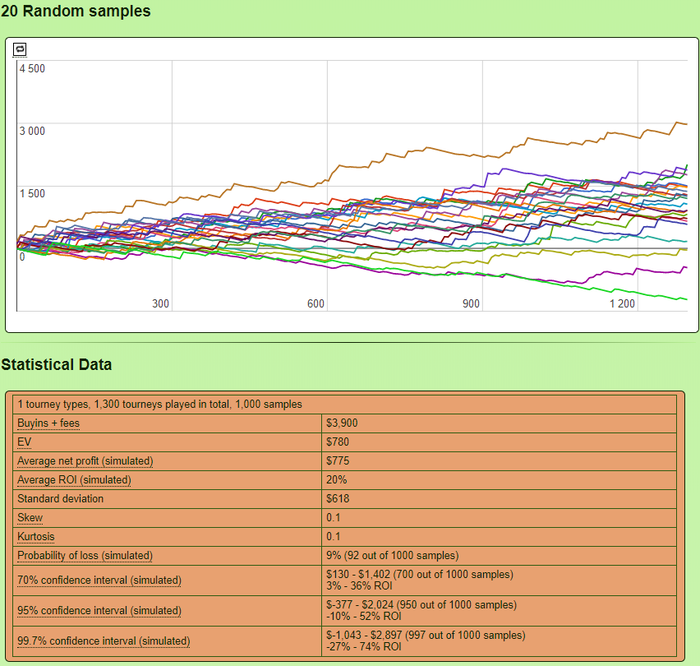700x666 pixels.
Task: Click the '-27% - 74% ROI' text
Action: click(363, 647)
